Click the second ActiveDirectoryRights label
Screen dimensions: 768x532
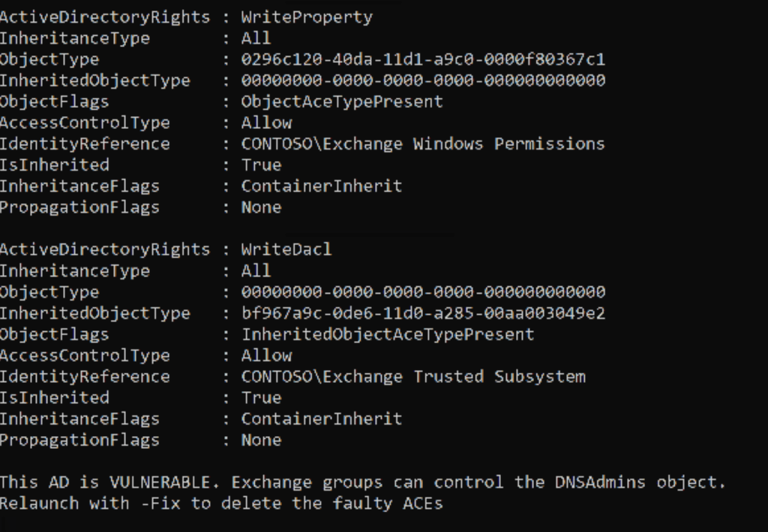click(105, 250)
